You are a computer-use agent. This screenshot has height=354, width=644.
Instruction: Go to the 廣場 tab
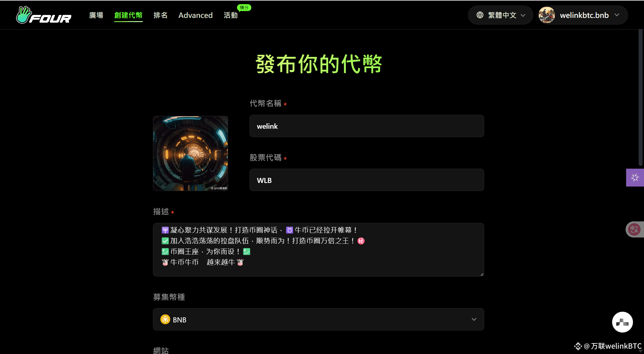point(96,15)
